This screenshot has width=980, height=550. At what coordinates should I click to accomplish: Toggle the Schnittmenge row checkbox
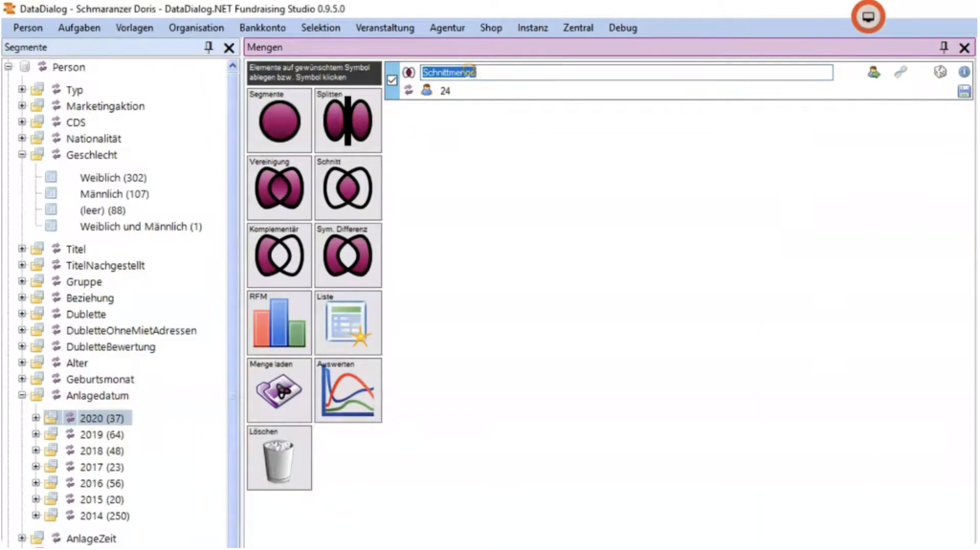point(391,80)
